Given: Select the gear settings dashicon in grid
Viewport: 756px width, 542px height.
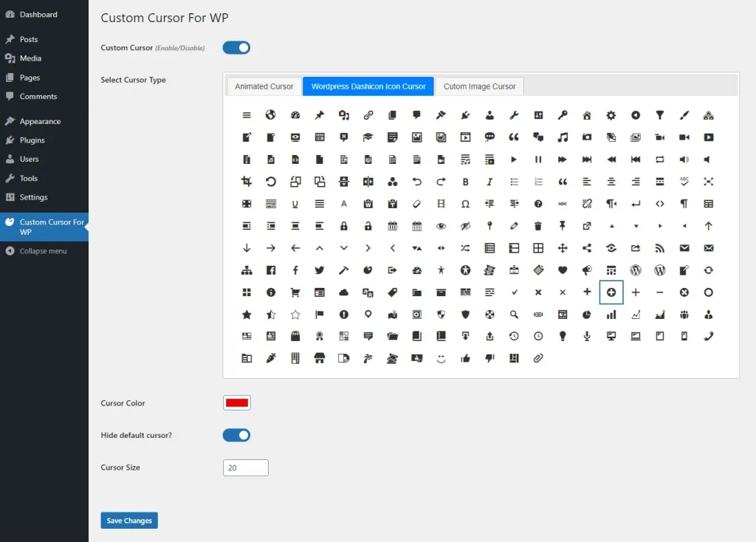Looking at the screenshot, I should tap(611, 115).
